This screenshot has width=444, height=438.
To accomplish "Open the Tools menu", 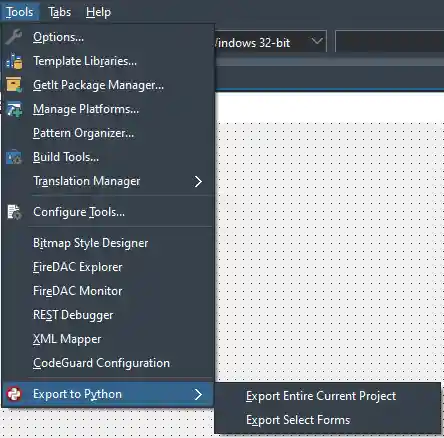I will point(20,12).
